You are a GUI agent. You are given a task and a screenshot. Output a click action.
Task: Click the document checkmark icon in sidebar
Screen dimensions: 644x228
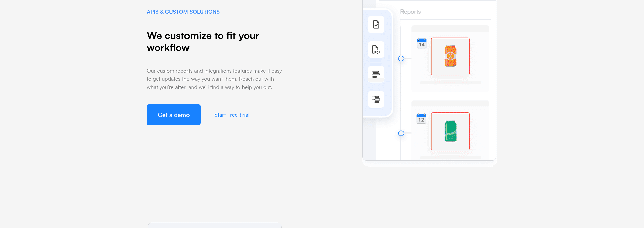pyautogui.click(x=376, y=24)
